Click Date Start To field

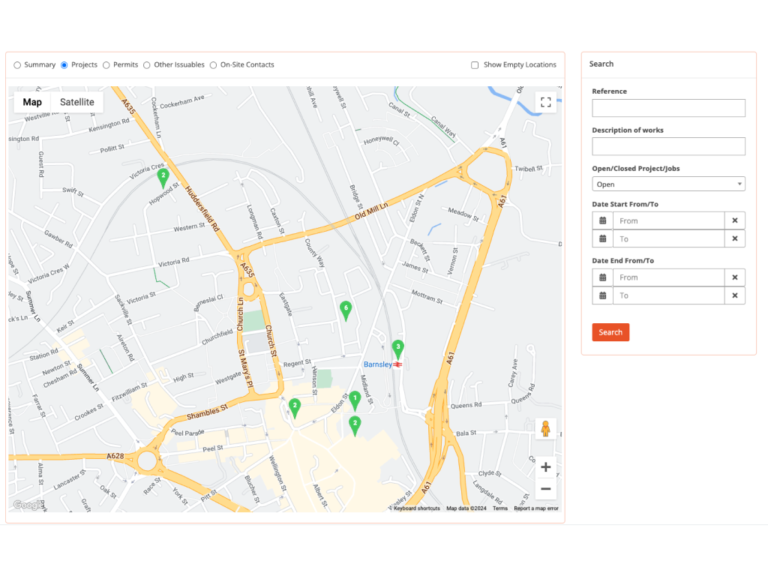point(669,239)
